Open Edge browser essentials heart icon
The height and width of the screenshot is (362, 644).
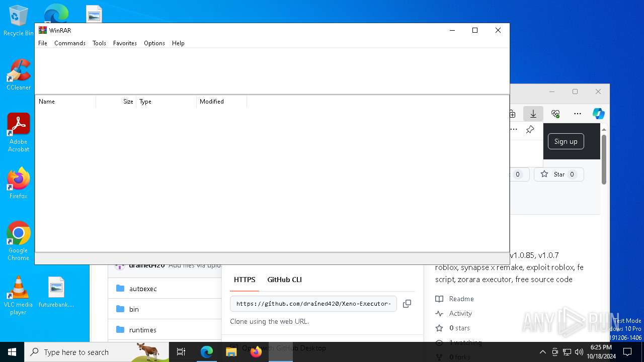click(x=555, y=114)
